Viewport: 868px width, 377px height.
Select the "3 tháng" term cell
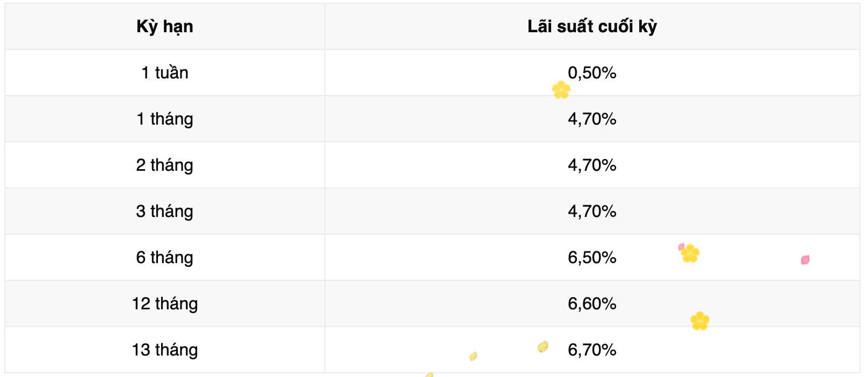165,211
